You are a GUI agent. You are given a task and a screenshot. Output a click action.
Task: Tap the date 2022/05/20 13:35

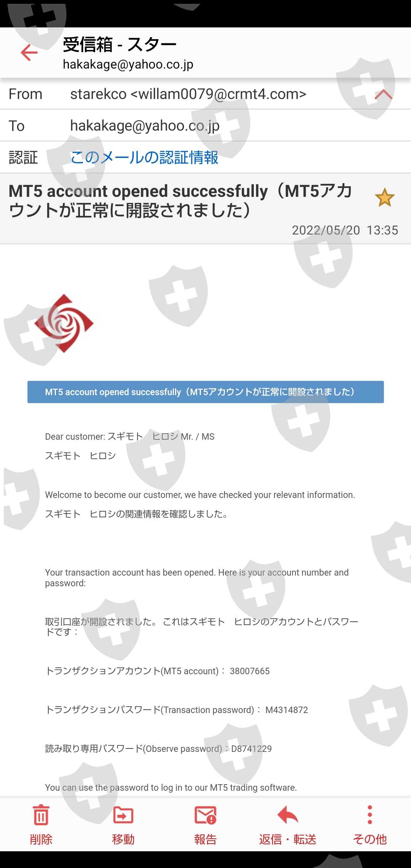pos(345,230)
